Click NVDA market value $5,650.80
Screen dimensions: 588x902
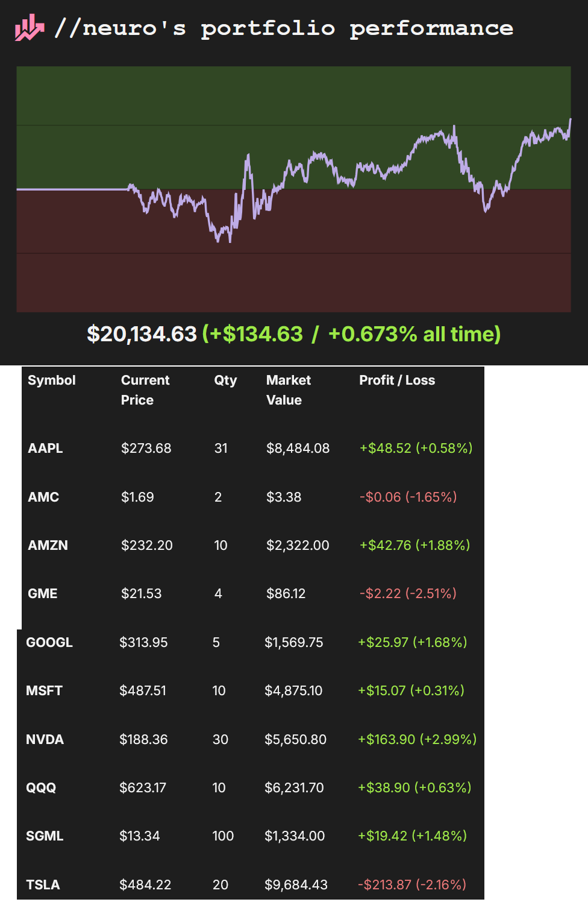pyautogui.click(x=296, y=740)
